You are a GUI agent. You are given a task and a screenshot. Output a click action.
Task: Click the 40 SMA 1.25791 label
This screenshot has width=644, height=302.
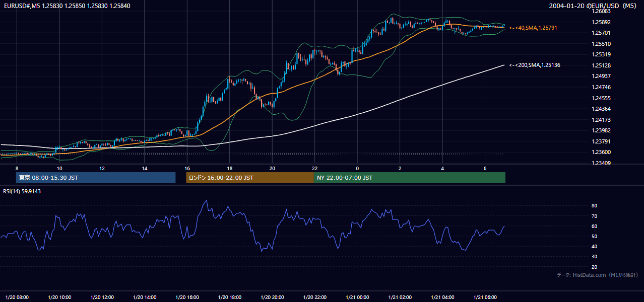533,28
